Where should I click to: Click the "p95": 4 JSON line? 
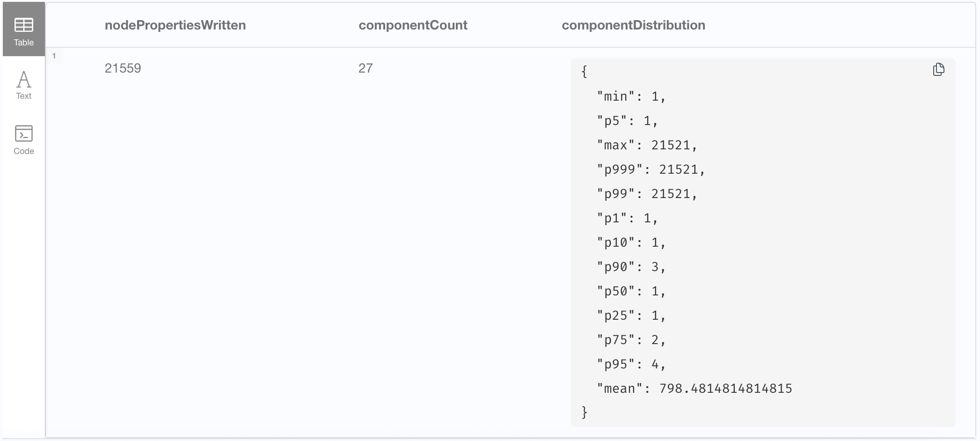coord(631,364)
